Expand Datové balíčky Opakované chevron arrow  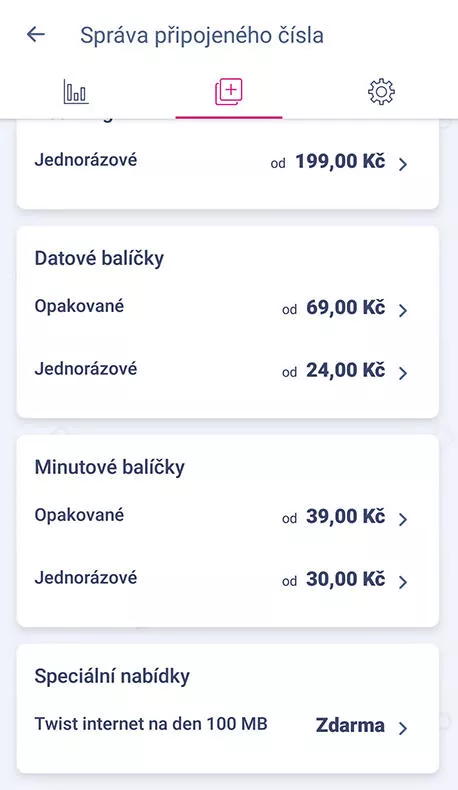click(403, 310)
